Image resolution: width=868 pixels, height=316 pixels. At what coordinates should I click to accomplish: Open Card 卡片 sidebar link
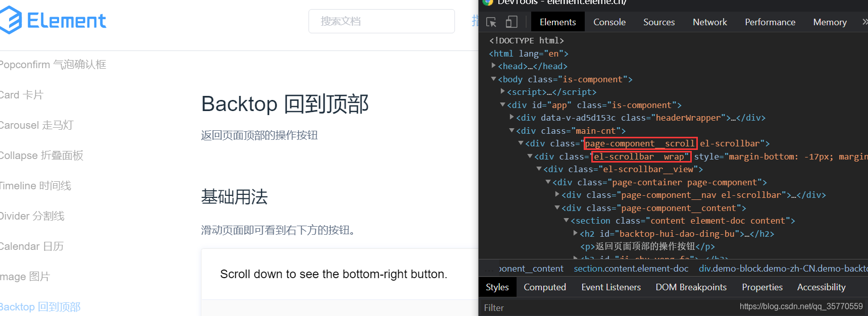[x=22, y=95]
